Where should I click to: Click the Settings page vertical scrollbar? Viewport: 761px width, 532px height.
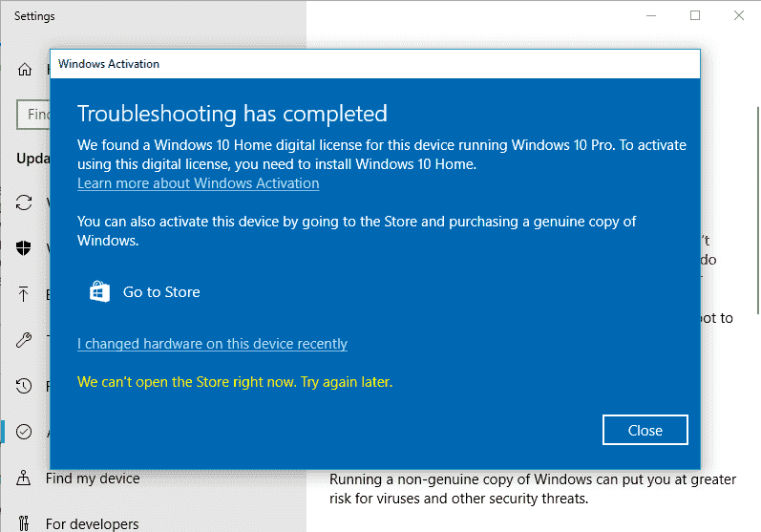757,210
